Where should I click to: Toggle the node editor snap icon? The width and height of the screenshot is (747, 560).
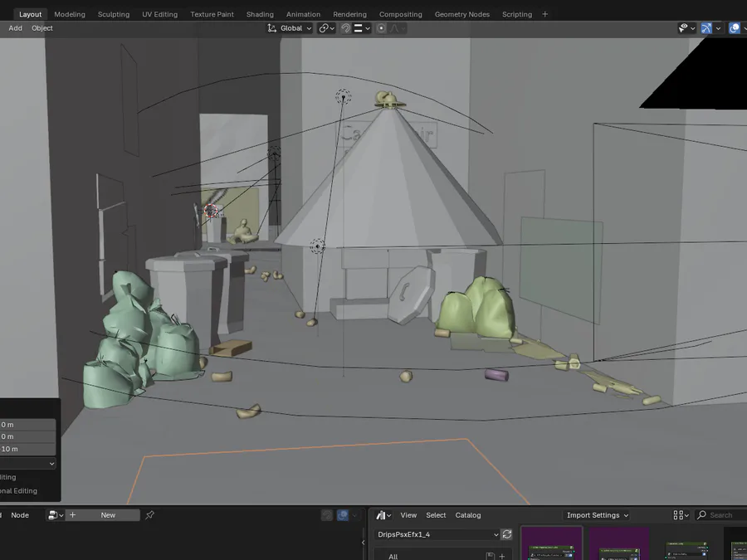[x=327, y=515]
